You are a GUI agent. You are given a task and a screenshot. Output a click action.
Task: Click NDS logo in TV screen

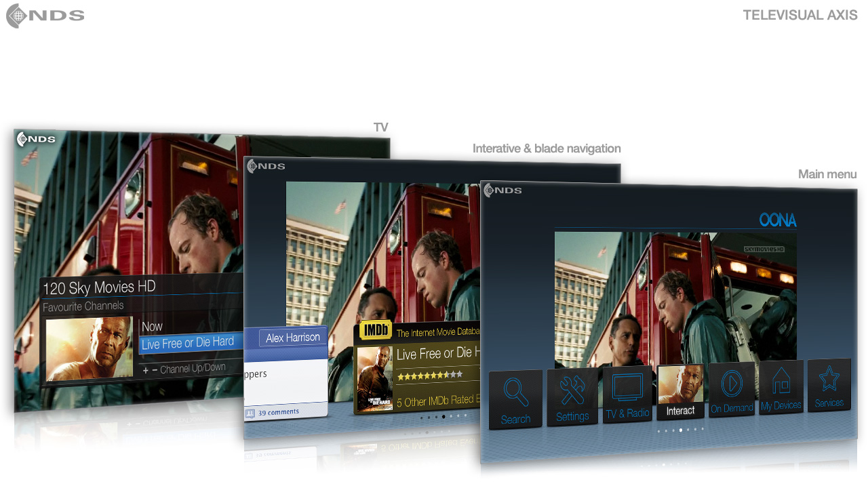point(37,139)
